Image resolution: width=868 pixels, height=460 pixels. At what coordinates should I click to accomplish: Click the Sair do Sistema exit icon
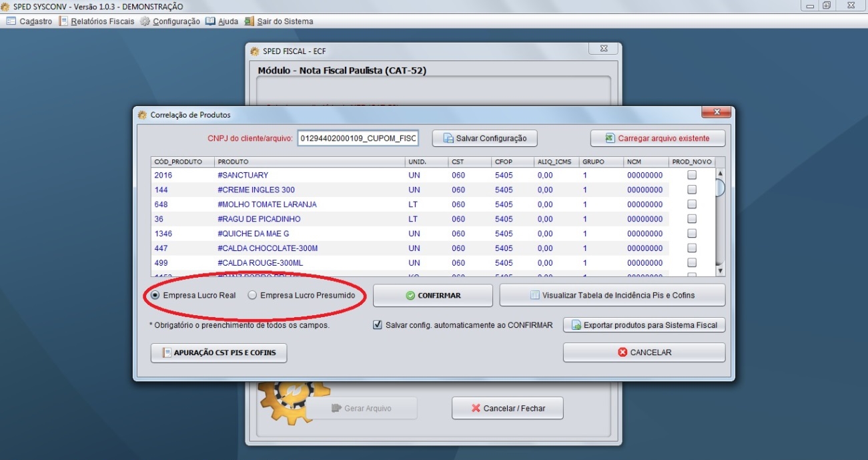(x=249, y=21)
